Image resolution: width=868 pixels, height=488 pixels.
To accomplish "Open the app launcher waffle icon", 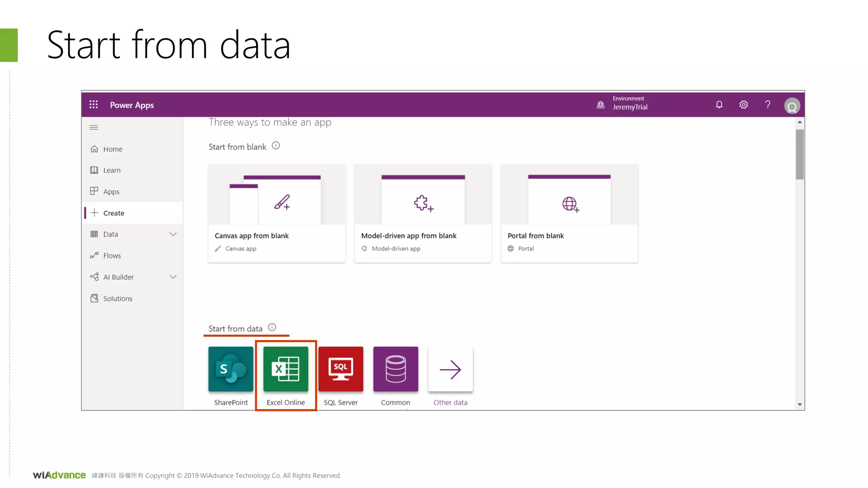I will click(x=93, y=105).
